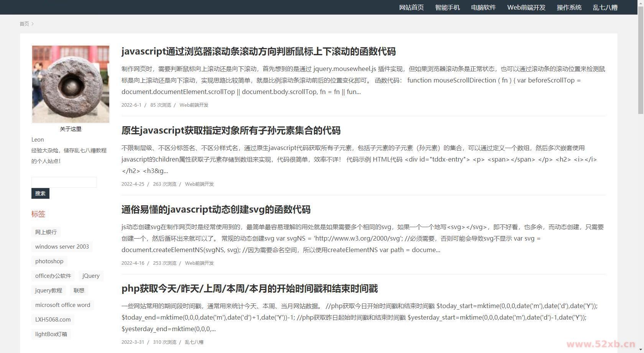Expand the breadcrumb chevron next to 首页
The width and height of the screenshot is (644, 353).
click(x=33, y=24)
